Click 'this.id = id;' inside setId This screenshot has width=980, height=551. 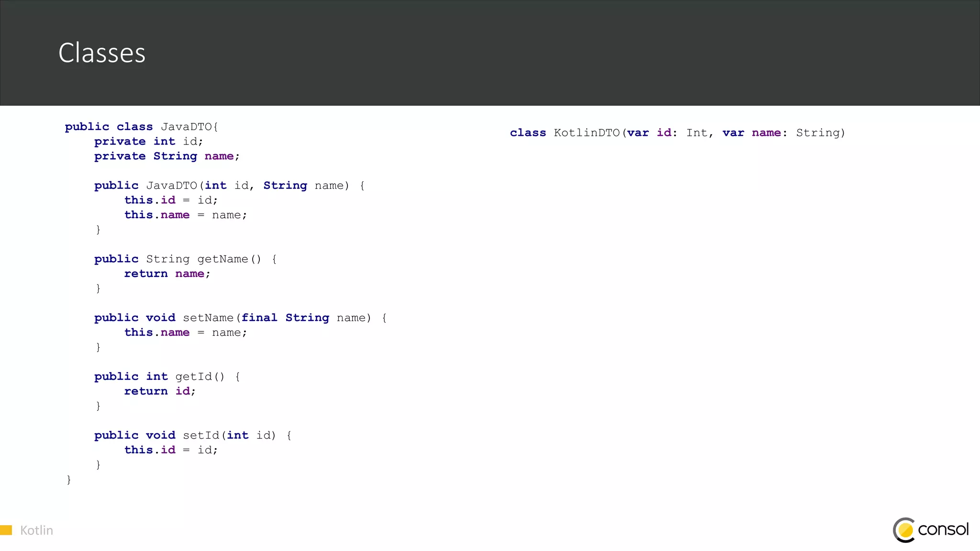pos(171,451)
